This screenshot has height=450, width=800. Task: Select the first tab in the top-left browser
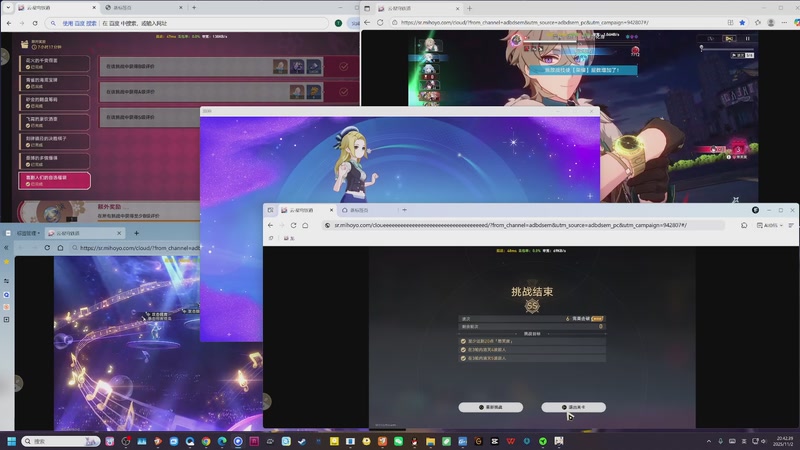56,8
